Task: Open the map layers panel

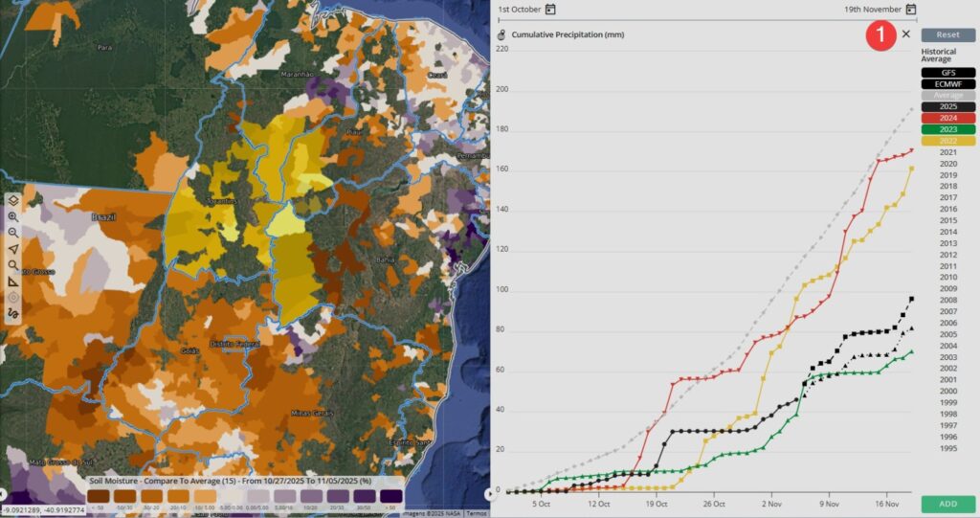Action: click(x=13, y=200)
